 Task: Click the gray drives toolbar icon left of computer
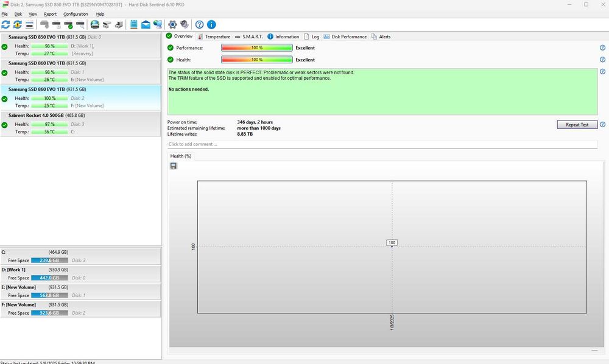107,24
